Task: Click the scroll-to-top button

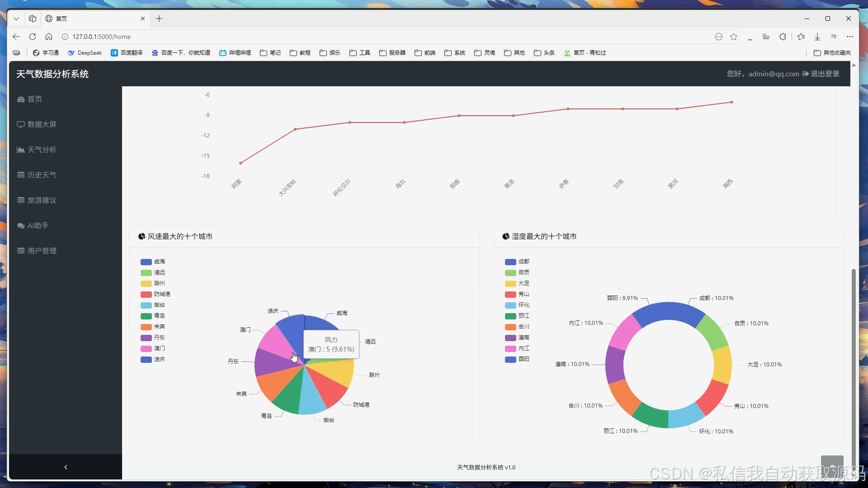Action: point(832,466)
